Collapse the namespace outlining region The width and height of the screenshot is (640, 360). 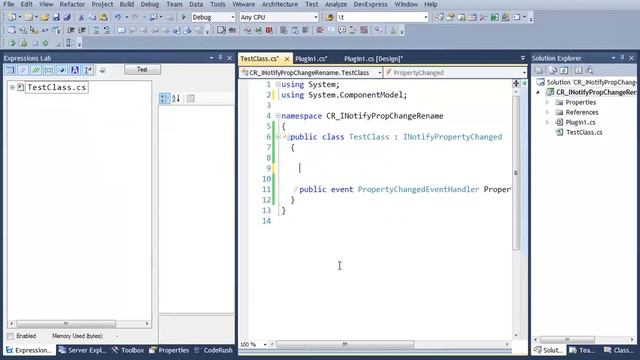[x=278, y=116]
